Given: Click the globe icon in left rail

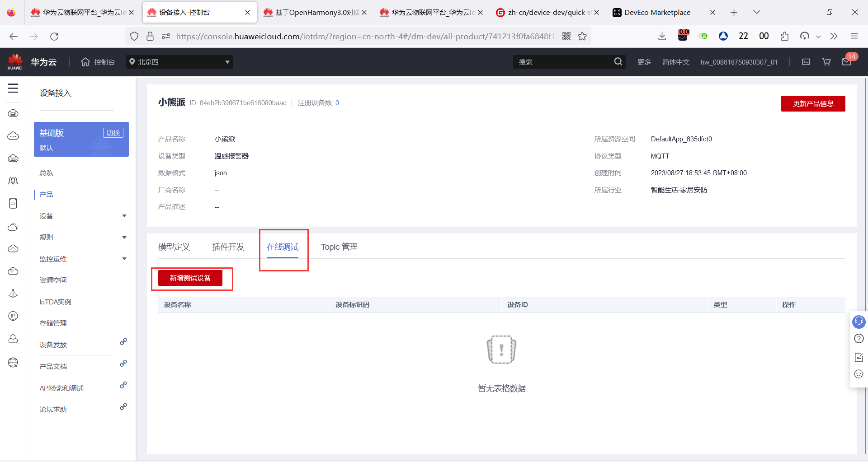Looking at the screenshot, I should click(13, 362).
